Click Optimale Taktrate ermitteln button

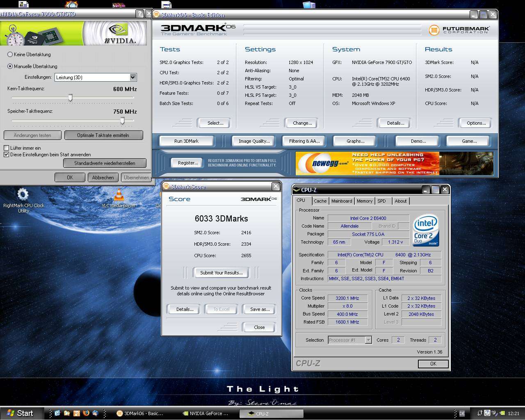point(103,135)
